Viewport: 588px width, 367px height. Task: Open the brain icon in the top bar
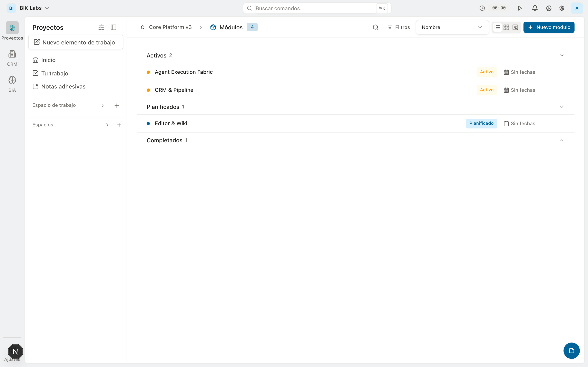(x=549, y=8)
